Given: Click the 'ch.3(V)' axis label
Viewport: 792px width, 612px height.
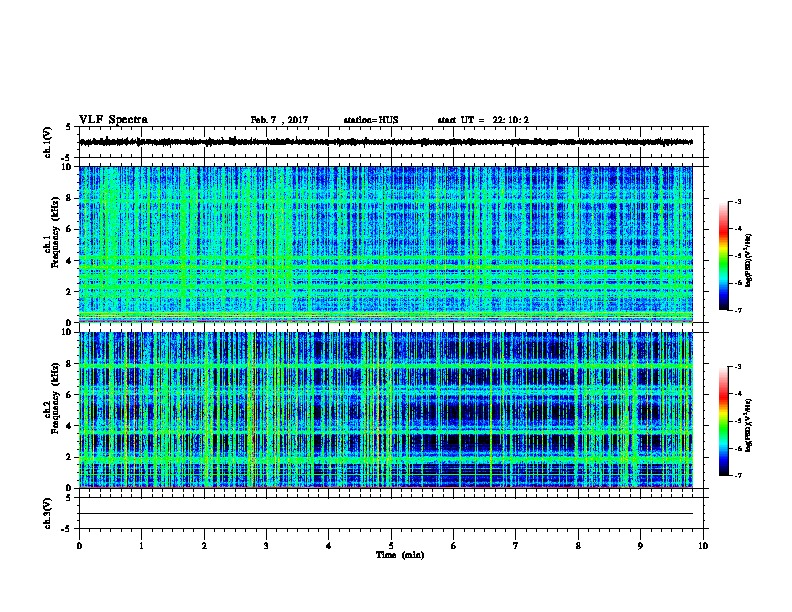Looking at the screenshot, I should click(x=47, y=513).
